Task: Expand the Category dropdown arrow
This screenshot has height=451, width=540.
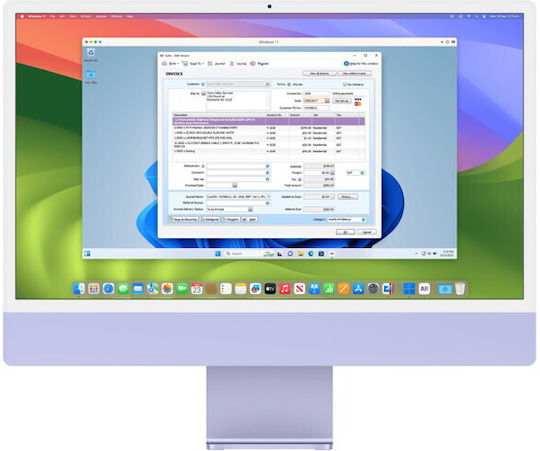Action: 363,219
